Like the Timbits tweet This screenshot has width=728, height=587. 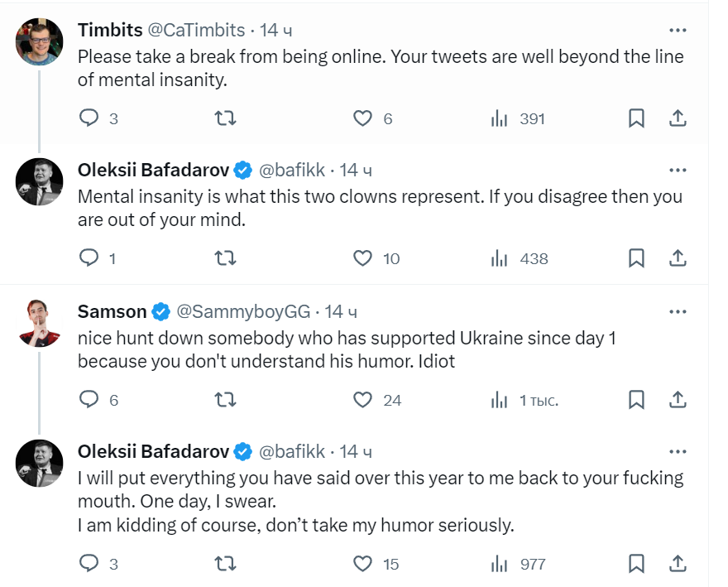[x=362, y=118]
